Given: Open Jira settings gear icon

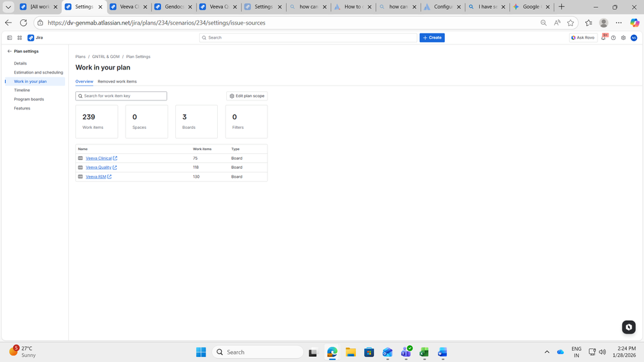Looking at the screenshot, I should coord(623,38).
